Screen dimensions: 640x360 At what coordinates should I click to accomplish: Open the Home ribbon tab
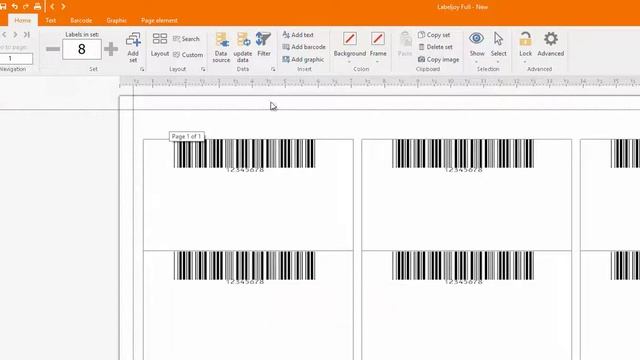point(22,20)
